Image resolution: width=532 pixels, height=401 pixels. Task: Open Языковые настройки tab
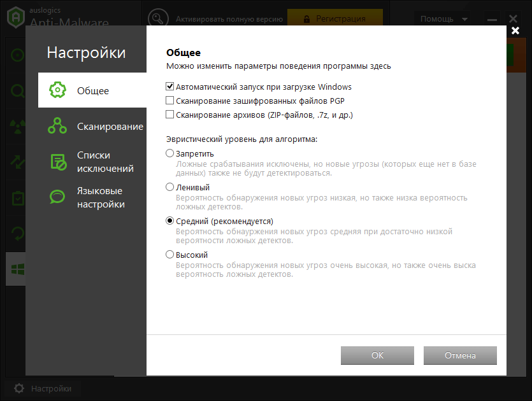tap(92, 197)
